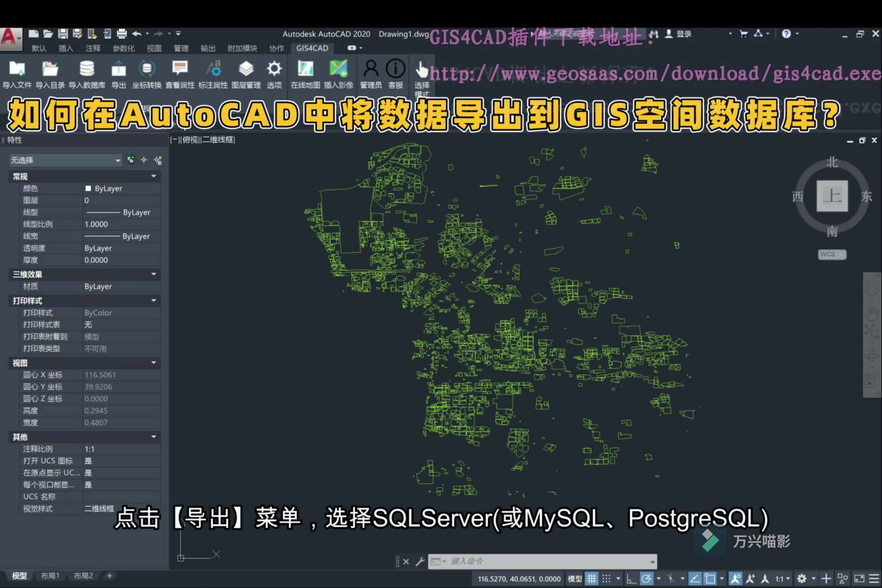Image resolution: width=882 pixels, height=588 pixels.
Task: Open 1:1 annotation scale dropdown
Action: coord(783,579)
